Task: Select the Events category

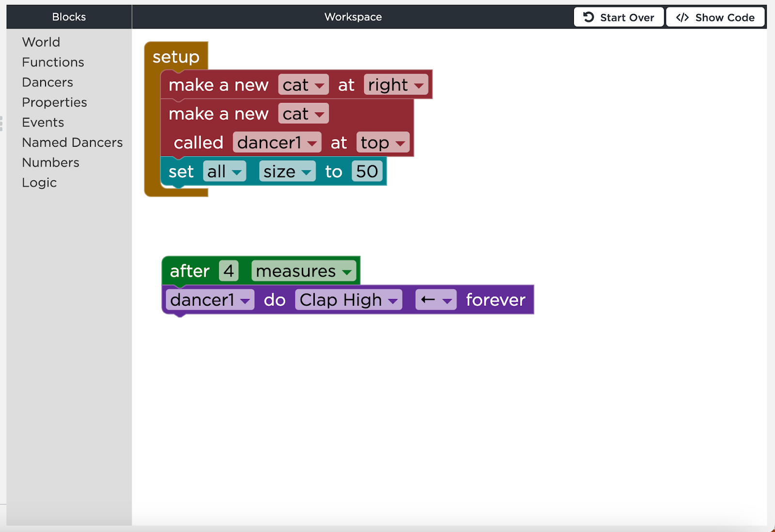Action: [43, 123]
